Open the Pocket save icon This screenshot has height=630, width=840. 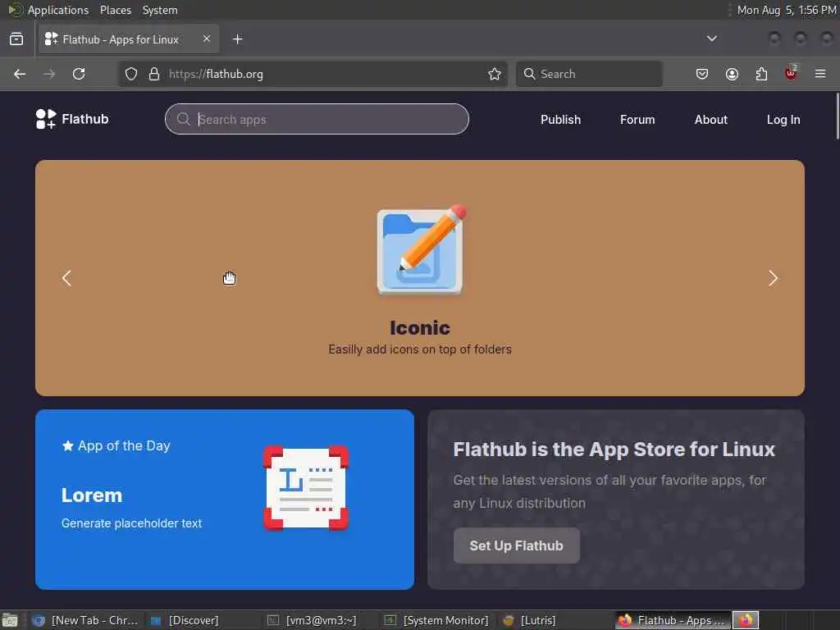(x=702, y=74)
